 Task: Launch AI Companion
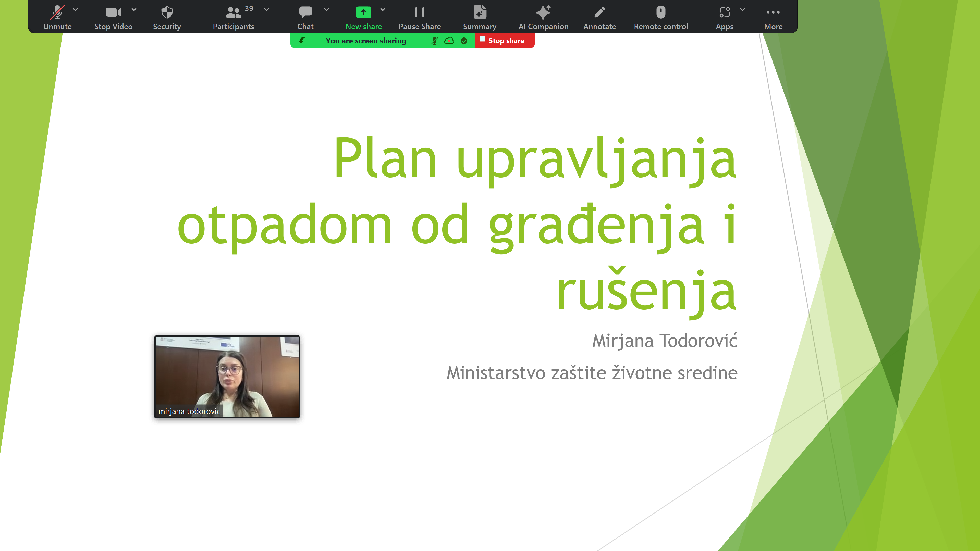tap(543, 17)
